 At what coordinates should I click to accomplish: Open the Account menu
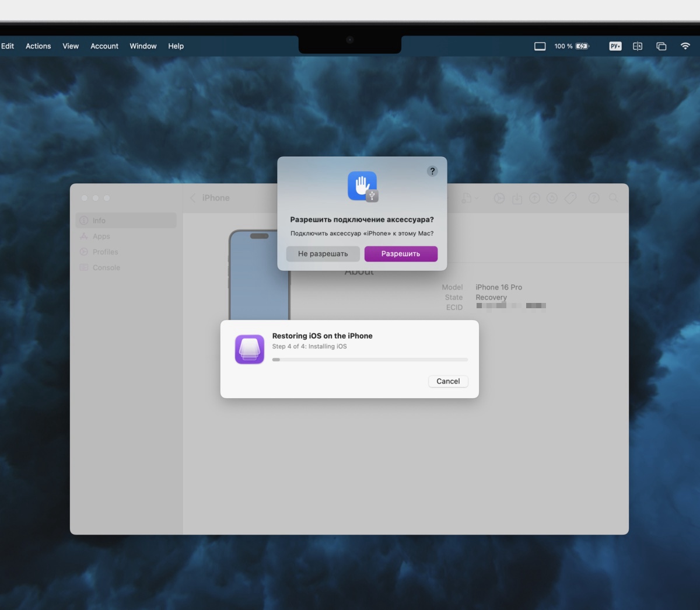[104, 46]
